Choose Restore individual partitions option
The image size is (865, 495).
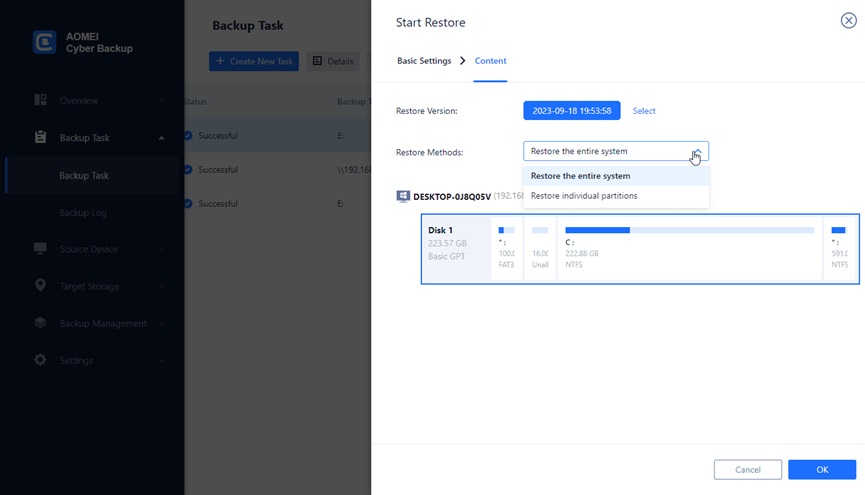(x=584, y=196)
